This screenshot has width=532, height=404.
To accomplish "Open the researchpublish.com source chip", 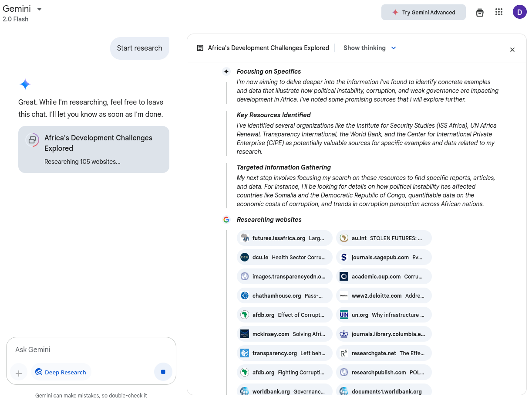I will 384,372.
